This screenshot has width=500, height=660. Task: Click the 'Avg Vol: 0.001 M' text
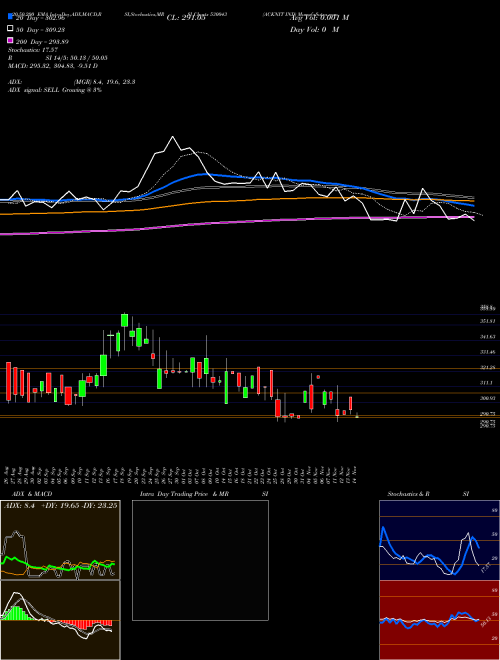tap(319, 18)
